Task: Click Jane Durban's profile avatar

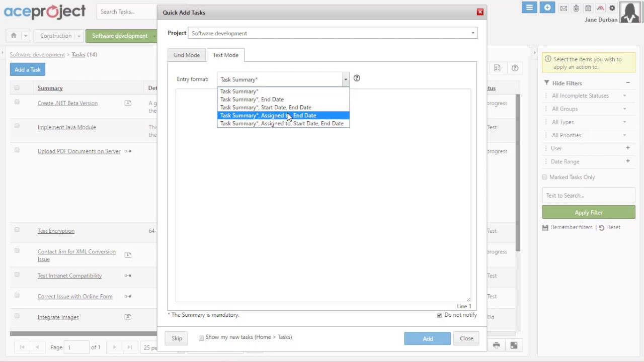Action: (631, 13)
